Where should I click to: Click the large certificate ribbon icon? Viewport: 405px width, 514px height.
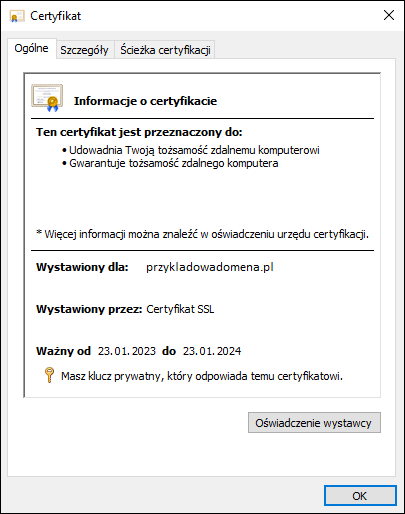pyautogui.click(x=47, y=98)
